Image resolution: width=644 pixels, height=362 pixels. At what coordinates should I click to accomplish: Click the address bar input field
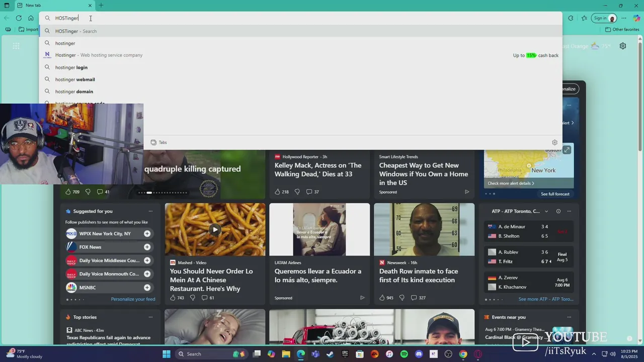pos(301,18)
